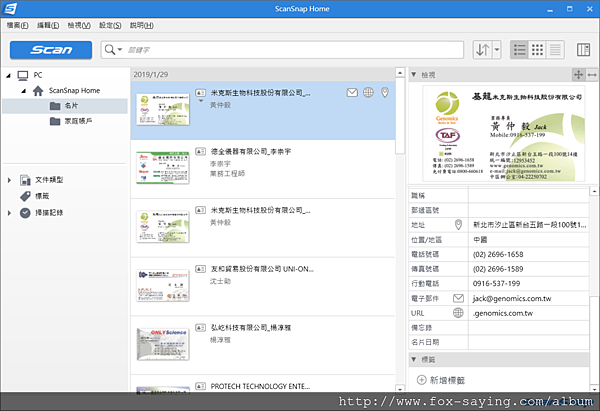This screenshot has width=600, height=411.
Task: Edit the 行動電話 value 0916-537-199
Action: (529, 284)
